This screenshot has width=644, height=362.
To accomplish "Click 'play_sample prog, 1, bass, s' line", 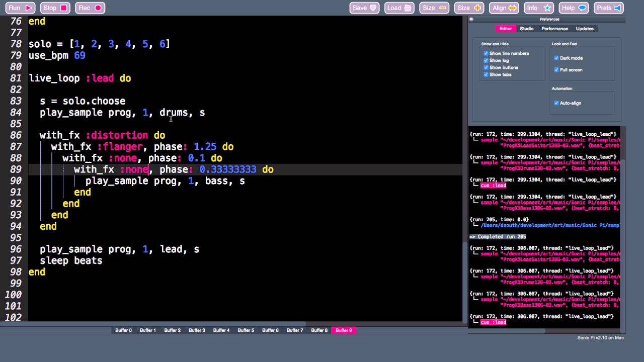I will point(165,181).
